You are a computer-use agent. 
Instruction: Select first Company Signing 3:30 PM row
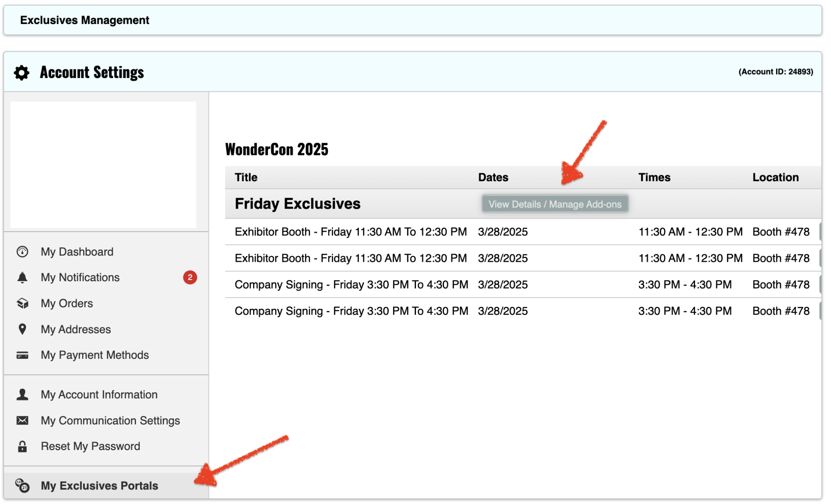(x=351, y=284)
